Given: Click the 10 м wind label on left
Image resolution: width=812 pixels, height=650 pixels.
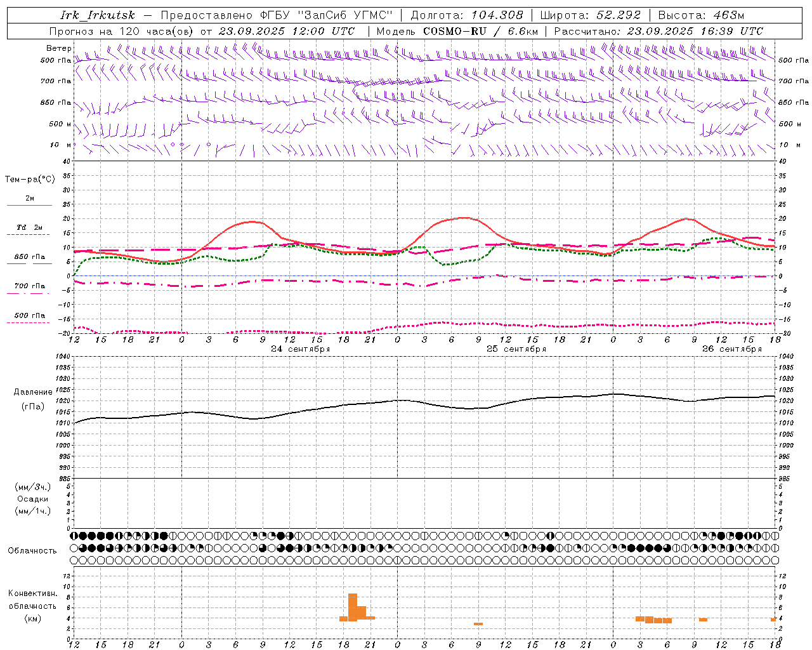Looking at the screenshot, I should click(61, 145).
